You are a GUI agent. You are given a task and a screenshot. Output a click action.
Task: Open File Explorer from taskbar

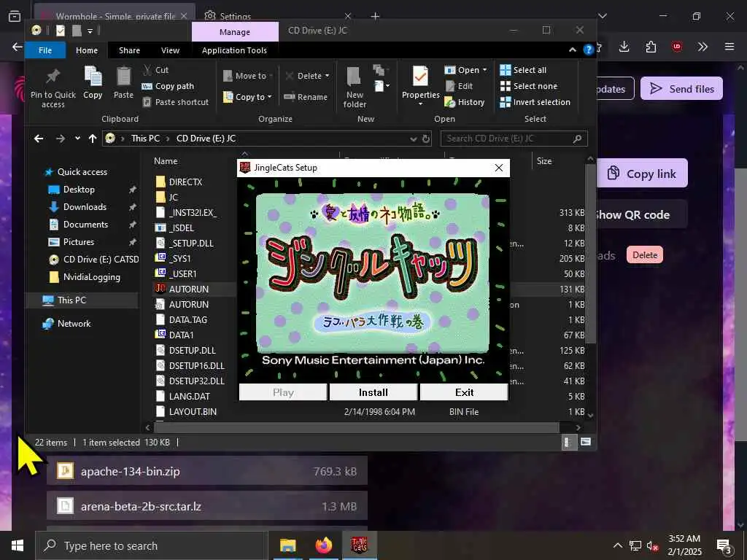[287, 545]
